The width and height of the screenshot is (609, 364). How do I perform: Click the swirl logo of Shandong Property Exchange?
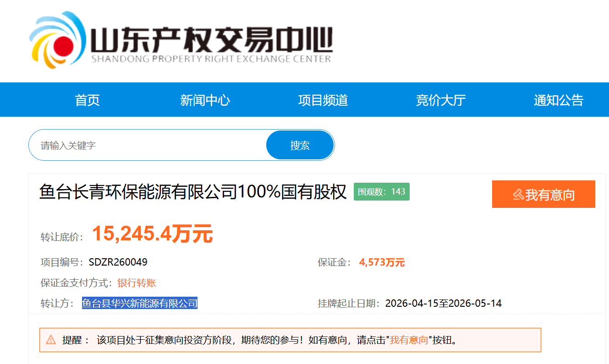[57, 39]
